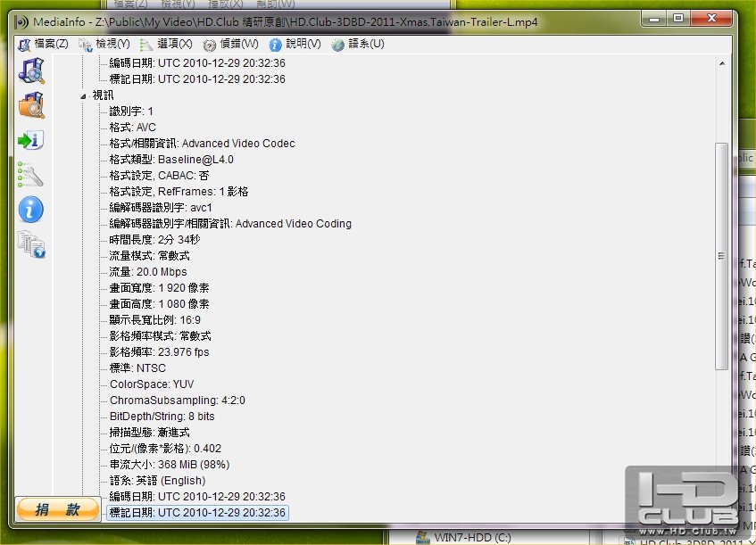
Task: Select the row 流量模式: 常數式
Action: tap(149, 256)
